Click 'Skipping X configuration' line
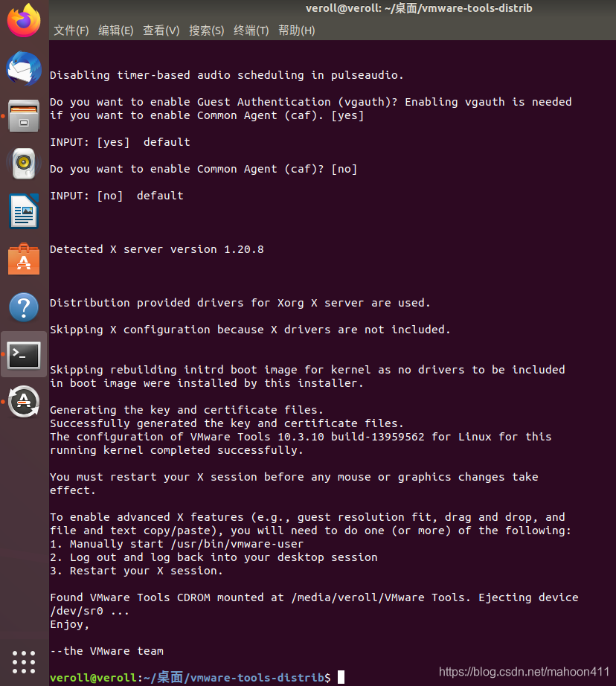 250,330
